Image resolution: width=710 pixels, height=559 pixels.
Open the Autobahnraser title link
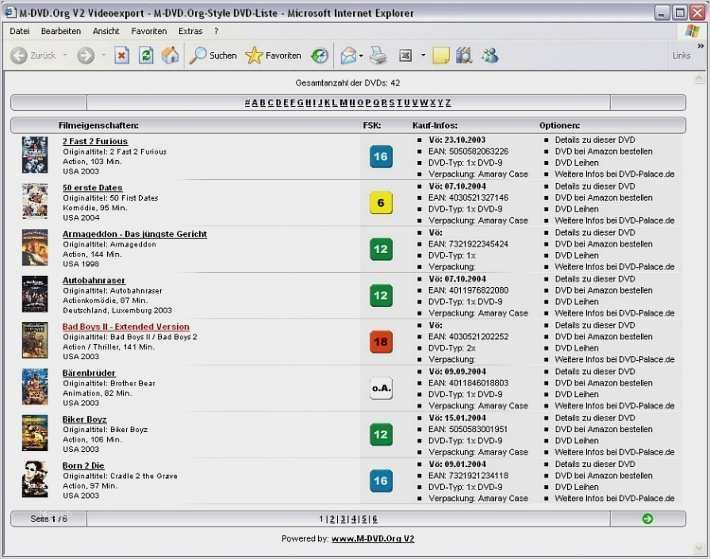[94, 280]
